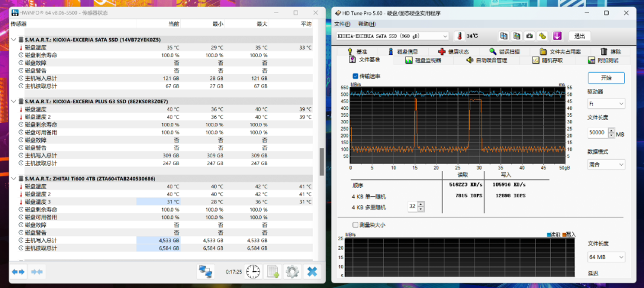Screen dimensions: 644x288
Task: Click the 最大 column header in HWiNFO
Action: click(x=262, y=24)
